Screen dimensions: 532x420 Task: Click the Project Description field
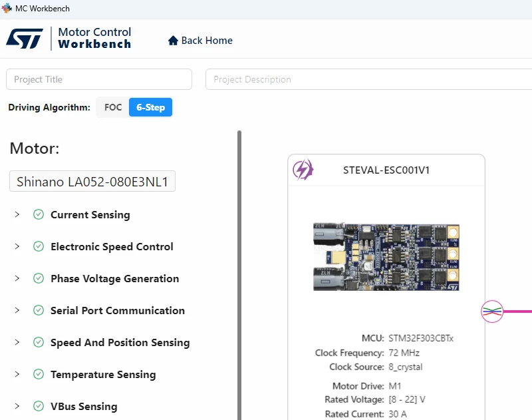click(369, 79)
